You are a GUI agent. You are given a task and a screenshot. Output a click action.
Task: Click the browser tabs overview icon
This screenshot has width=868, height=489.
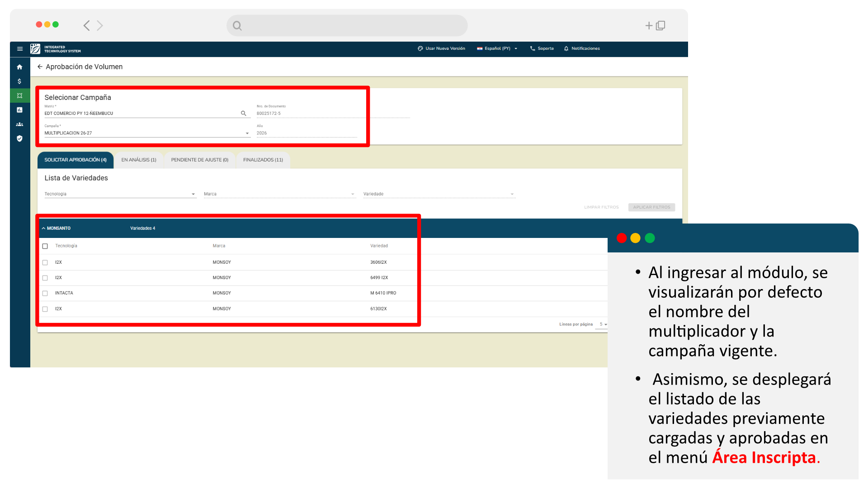[660, 26]
